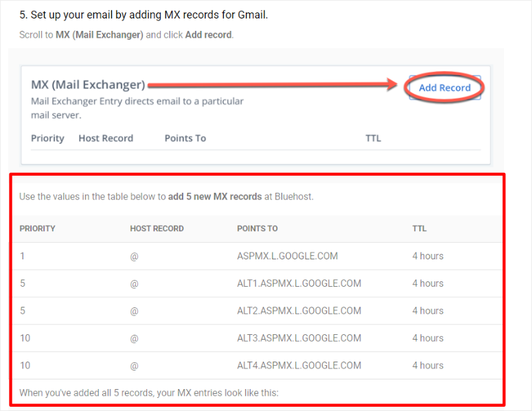The height and width of the screenshot is (411, 532).
Task: Click the step 5 heading about MX records
Action: tap(143, 15)
